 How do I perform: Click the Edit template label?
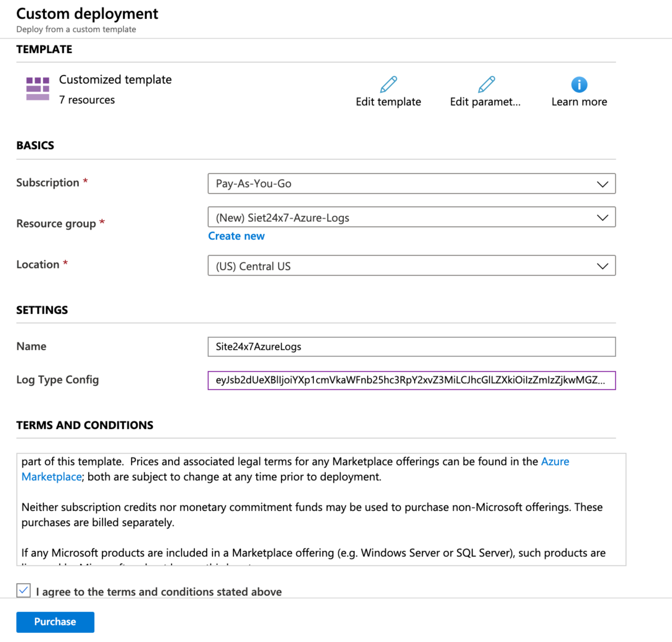point(388,101)
